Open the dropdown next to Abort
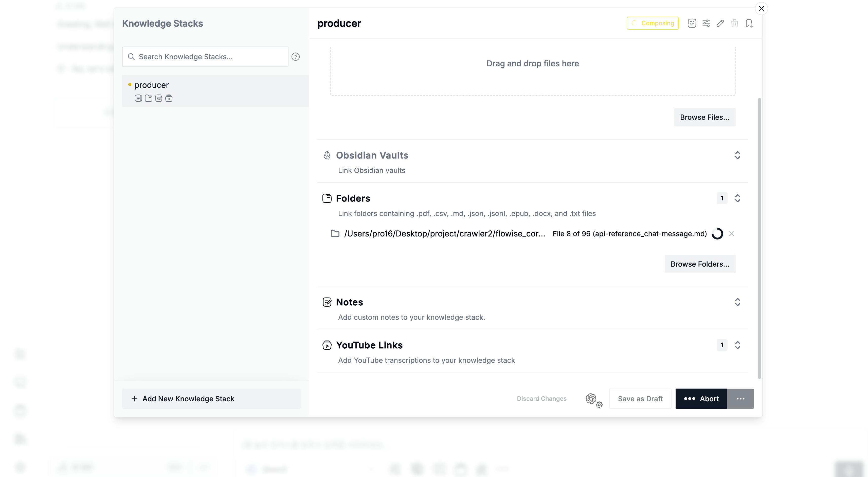This screenshot has width=868, height=477. click(740, 399)
